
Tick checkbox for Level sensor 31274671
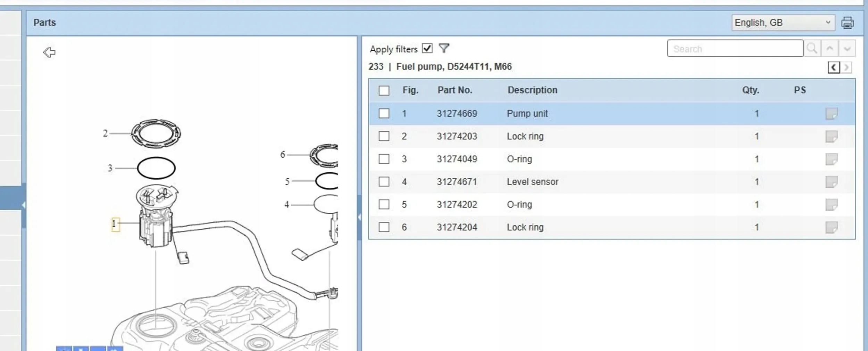(x=384, y=182)
